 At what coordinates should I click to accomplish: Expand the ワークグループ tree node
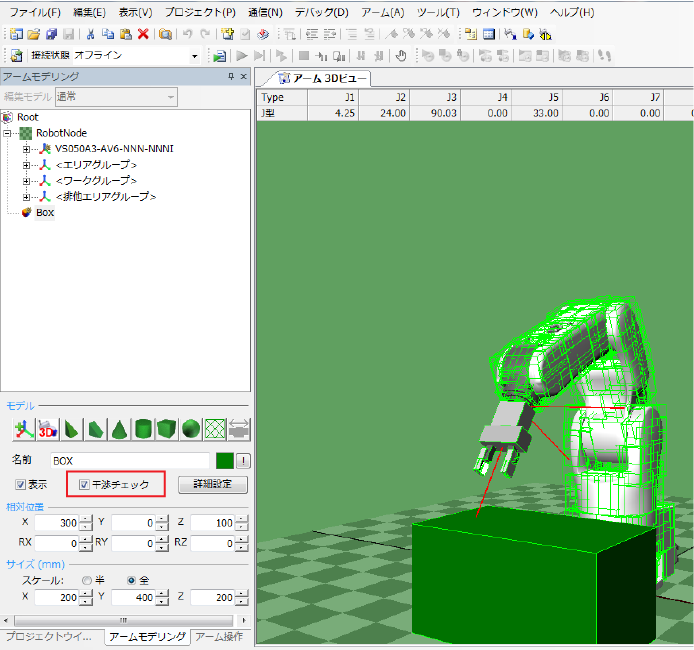point(27,181)
